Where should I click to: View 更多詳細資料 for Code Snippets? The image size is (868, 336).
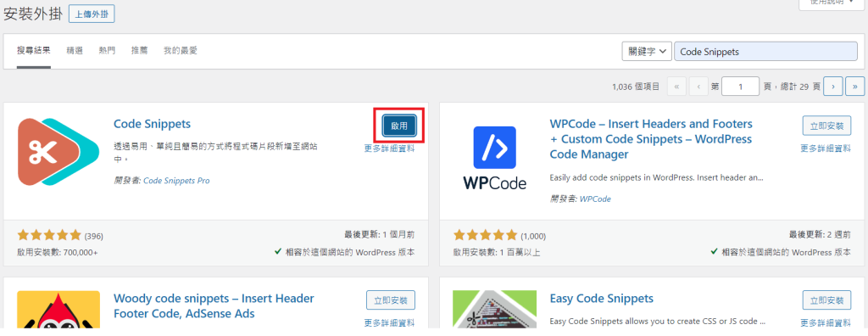[x=389, y=148]
